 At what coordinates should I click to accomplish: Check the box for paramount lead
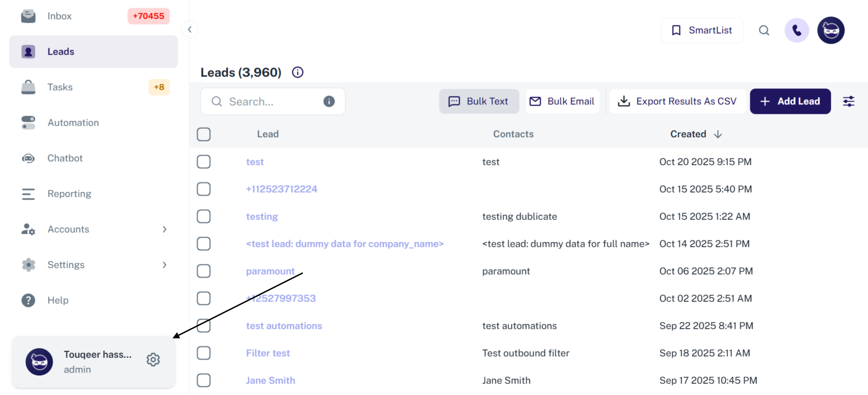pos(203,271)
